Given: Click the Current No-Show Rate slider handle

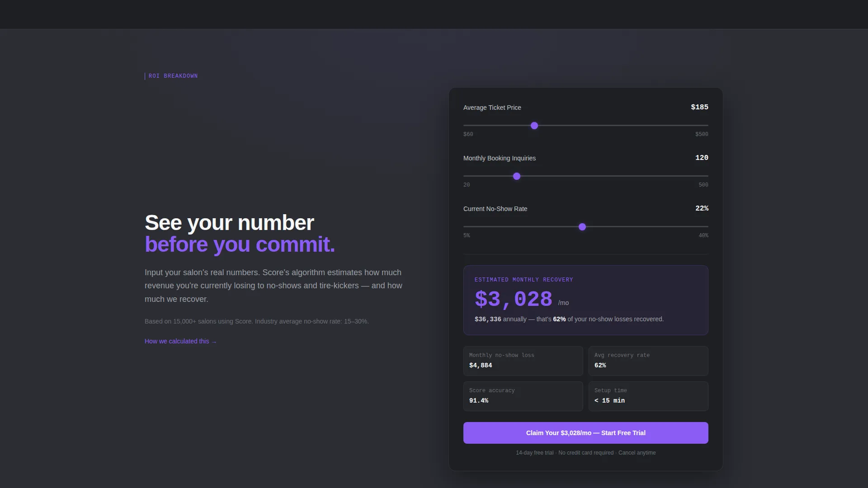Looking at the screenshot, I should point(582,227).
